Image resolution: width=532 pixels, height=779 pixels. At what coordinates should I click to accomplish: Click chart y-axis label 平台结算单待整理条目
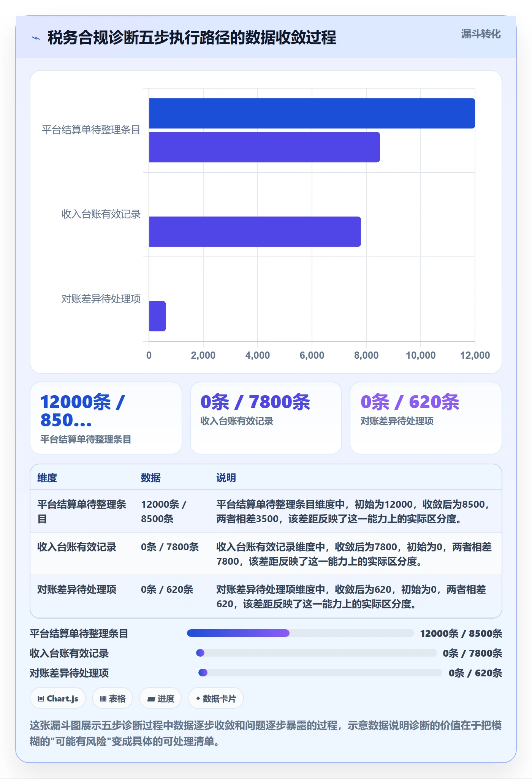(x=91, y=130)
